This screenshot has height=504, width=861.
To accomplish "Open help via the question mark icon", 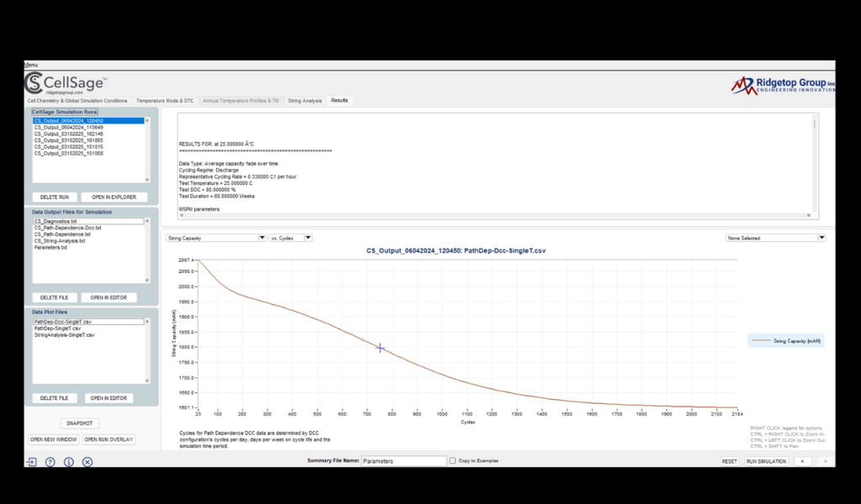I will [x=50, y=462].
